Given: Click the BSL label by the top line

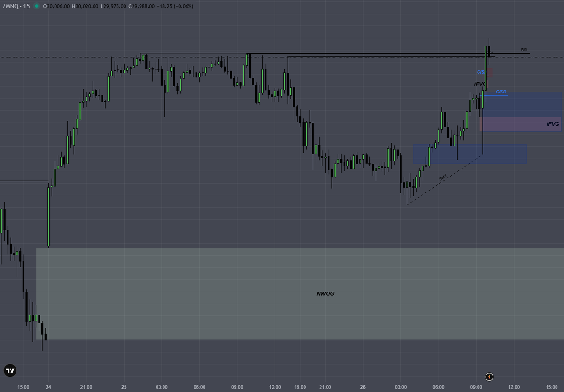Looking at the screenshot, I should coord(525,50).
